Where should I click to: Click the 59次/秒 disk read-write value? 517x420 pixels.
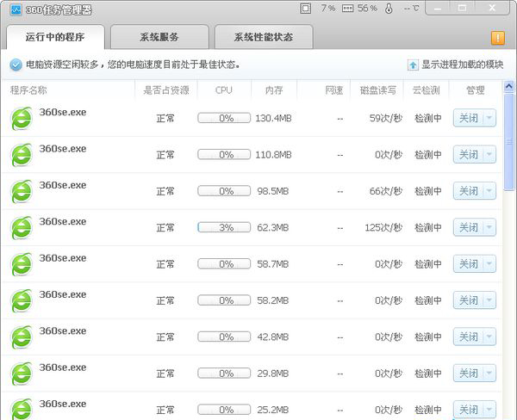(x=386, y=118)
